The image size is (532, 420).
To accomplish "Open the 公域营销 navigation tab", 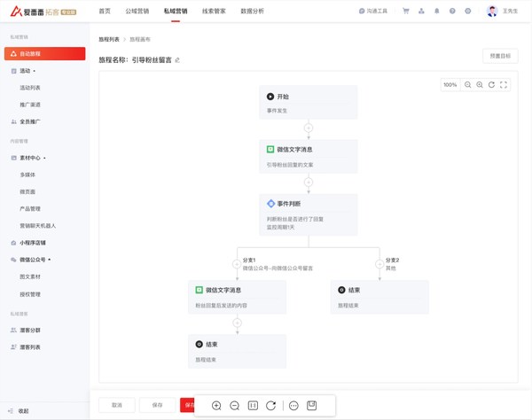I will 137,12.
